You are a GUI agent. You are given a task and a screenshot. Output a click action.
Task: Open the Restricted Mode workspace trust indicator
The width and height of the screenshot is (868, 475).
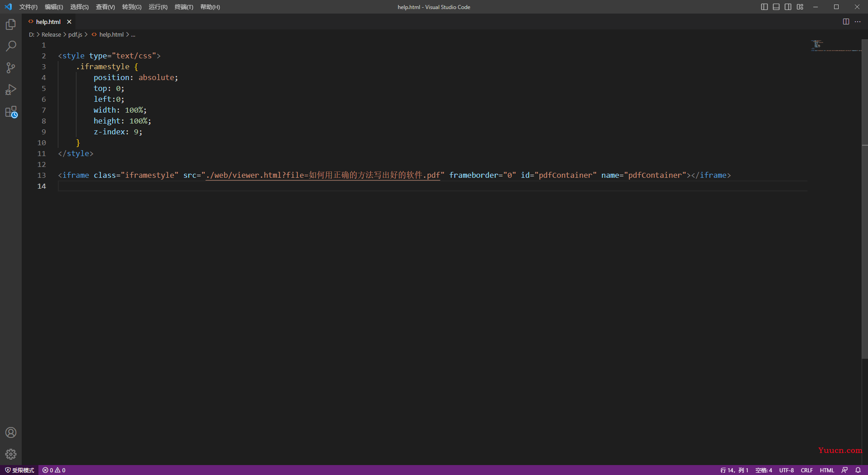[19, 470]
